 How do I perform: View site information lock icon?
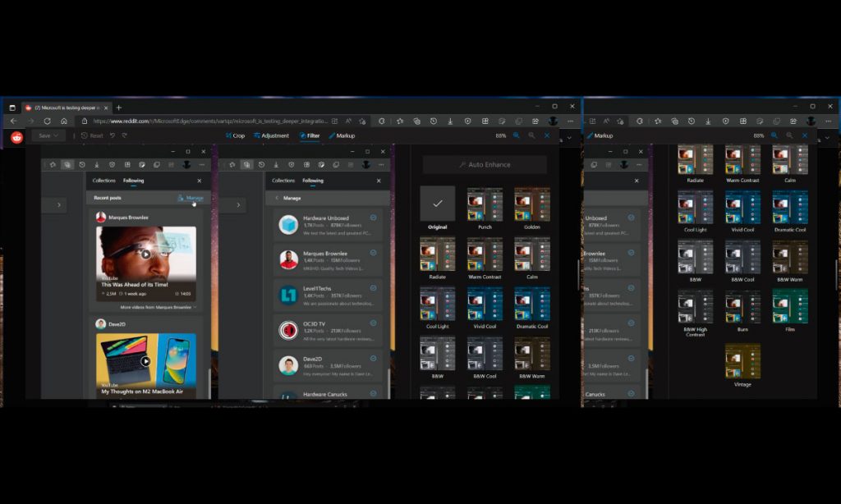(85, 121)
